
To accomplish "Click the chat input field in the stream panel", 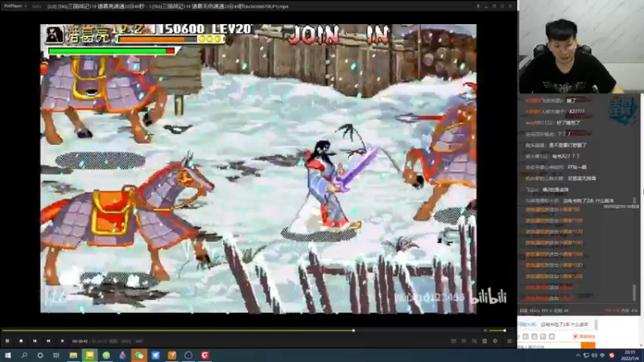I will coord(548,347).
